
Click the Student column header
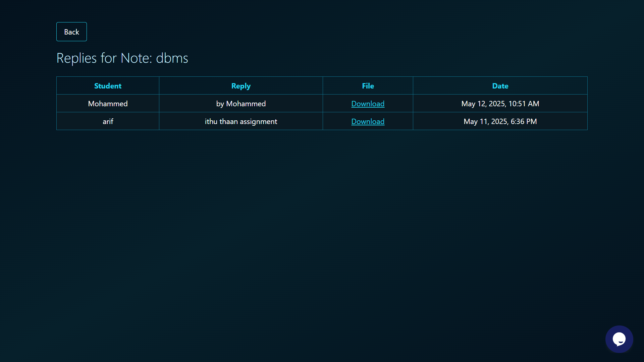[x=108, y=86]
